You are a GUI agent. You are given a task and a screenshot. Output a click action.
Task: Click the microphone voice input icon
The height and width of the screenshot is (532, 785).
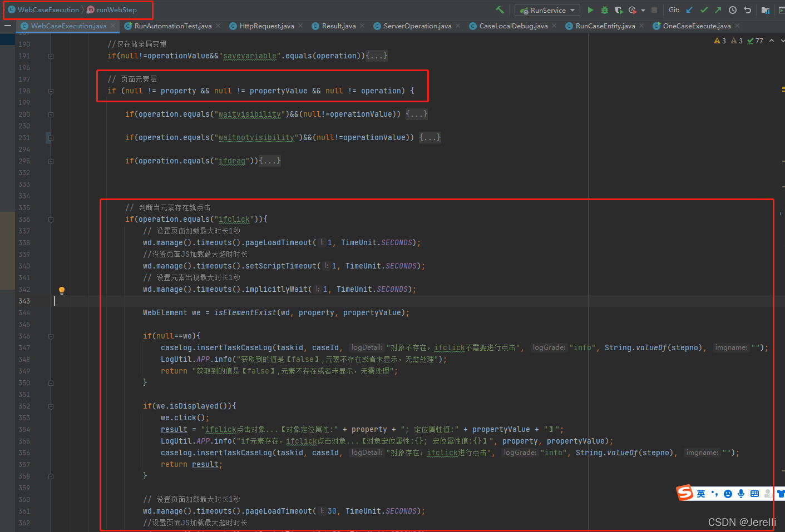(x=741, y=494)
